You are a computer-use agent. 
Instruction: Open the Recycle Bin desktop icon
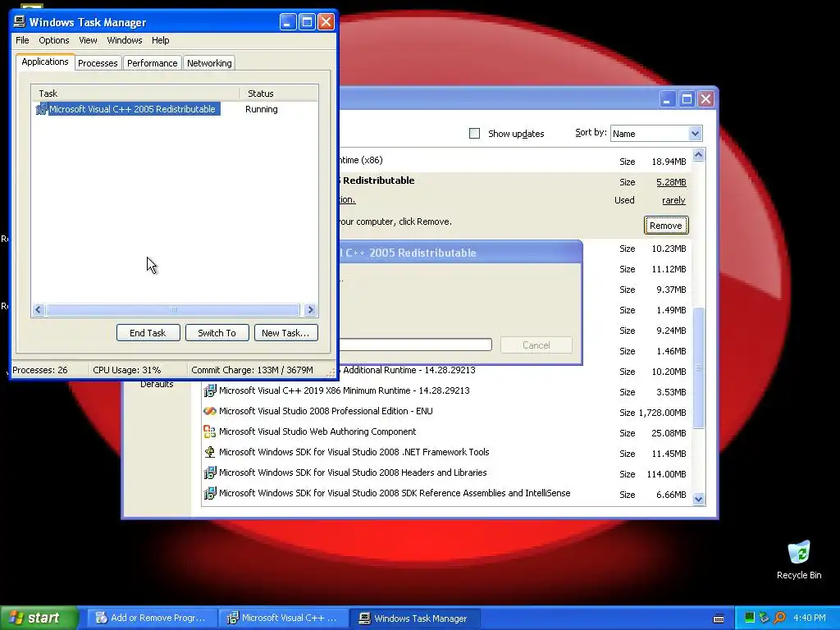(799, 560)
